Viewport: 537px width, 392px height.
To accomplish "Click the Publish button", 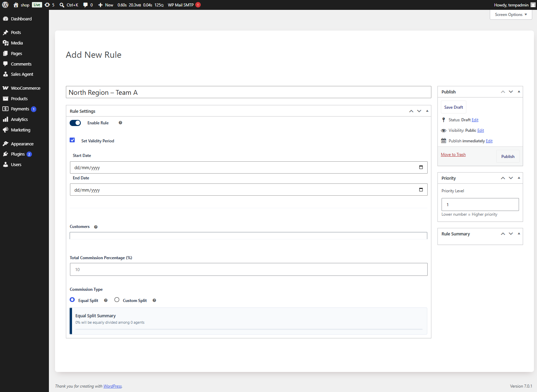I will [x=508, y=156].
